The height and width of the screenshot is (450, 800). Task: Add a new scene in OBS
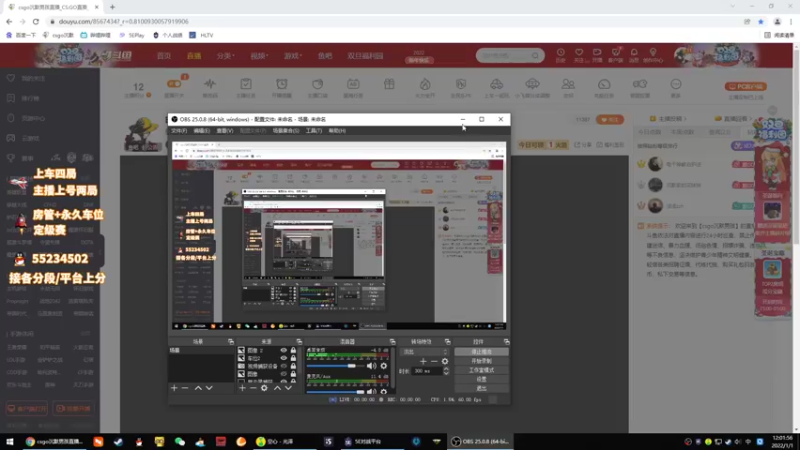click(174, 388)
